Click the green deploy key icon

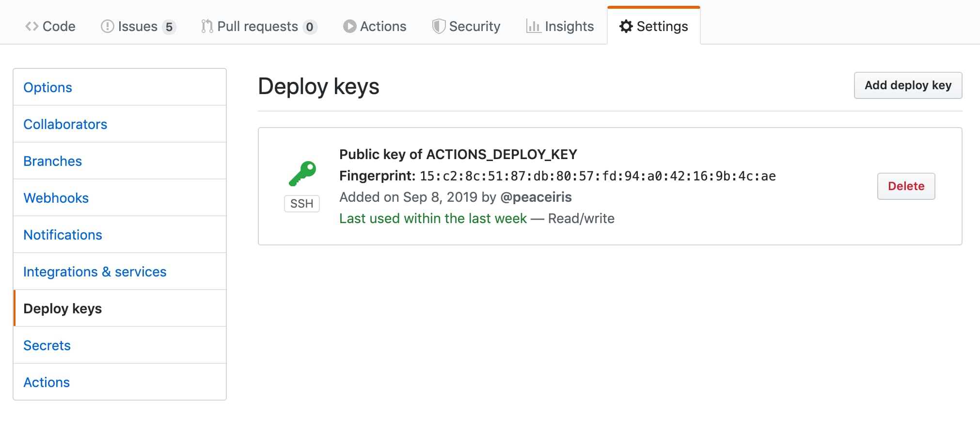coord(302,174)
